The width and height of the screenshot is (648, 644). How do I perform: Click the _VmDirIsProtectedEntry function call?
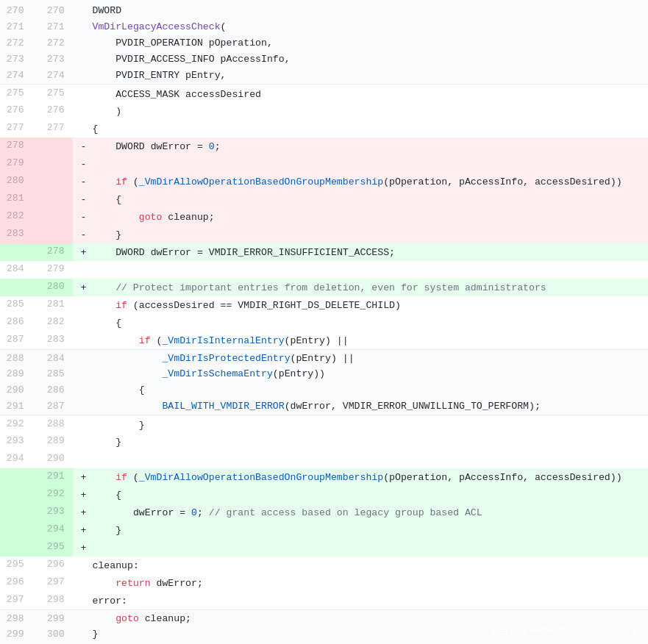coord(226,359)
